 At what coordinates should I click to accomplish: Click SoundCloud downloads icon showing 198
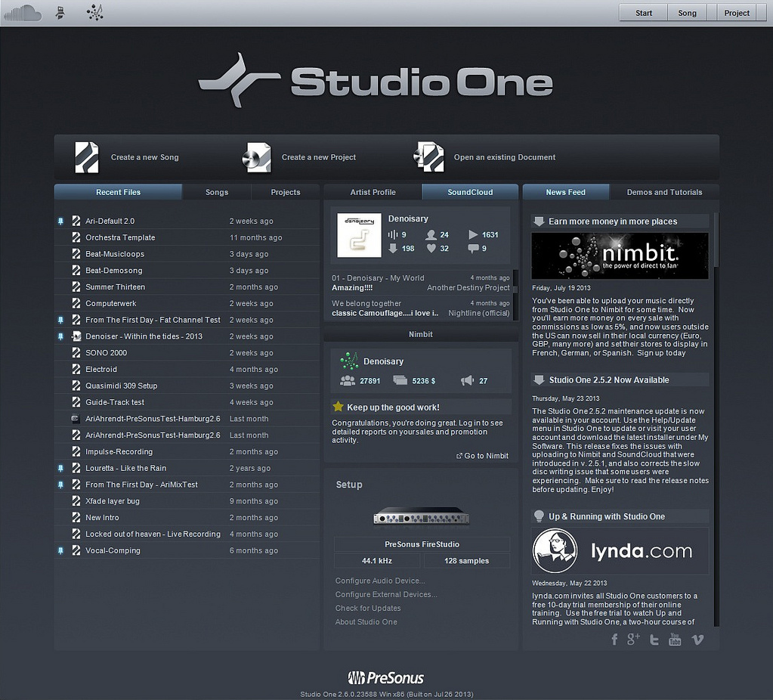click(393, 249)
